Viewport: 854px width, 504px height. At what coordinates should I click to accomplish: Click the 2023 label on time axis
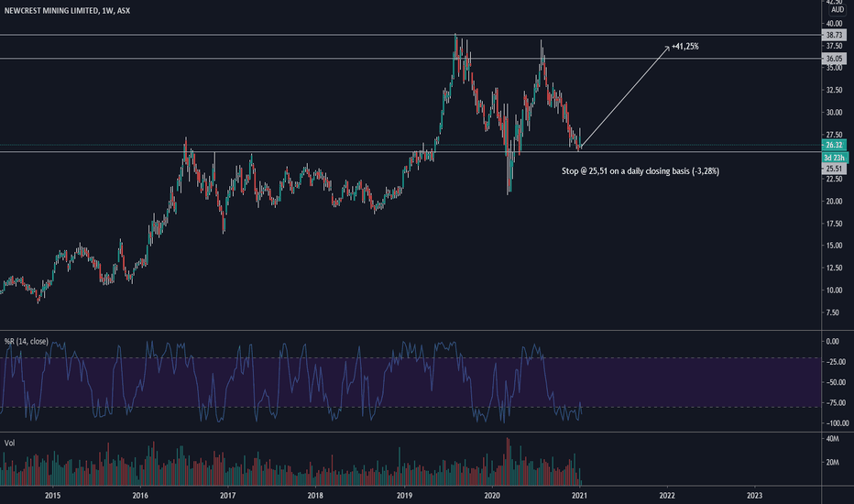[x=754, y=495]
